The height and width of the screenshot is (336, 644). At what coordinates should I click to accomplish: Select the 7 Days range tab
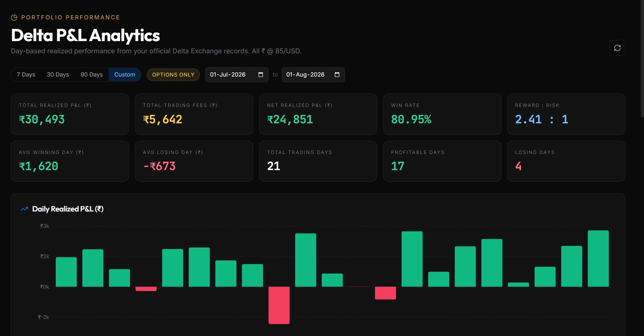(x=26, y=74)
